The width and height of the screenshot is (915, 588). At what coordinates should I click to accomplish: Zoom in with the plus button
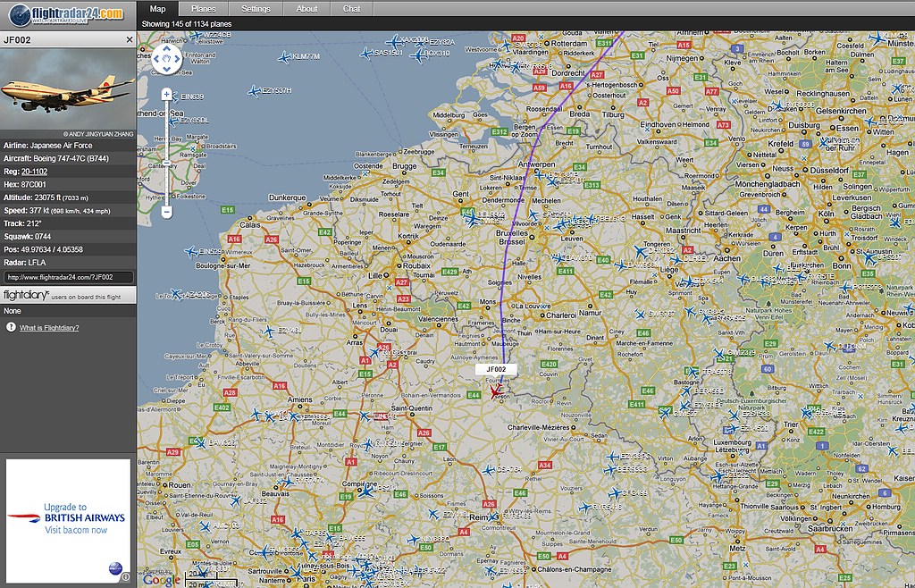(167, 94)
